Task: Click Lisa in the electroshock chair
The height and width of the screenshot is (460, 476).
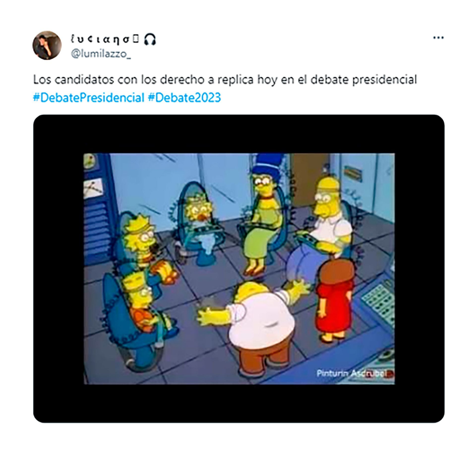Action: [146, 248]
